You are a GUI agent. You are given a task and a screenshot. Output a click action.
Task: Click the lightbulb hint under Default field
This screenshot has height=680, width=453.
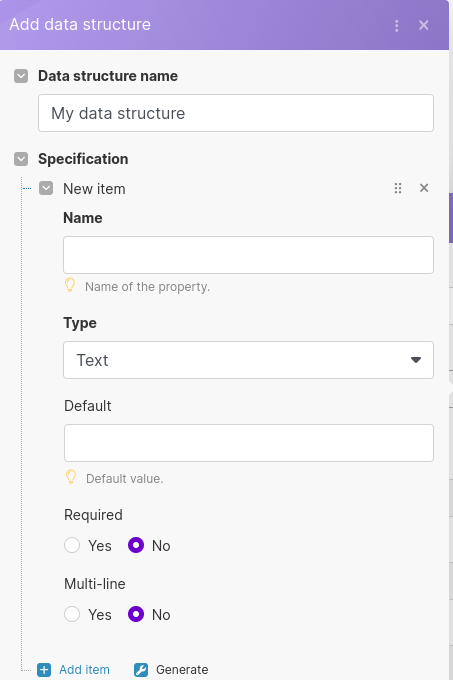coord(71,477)
